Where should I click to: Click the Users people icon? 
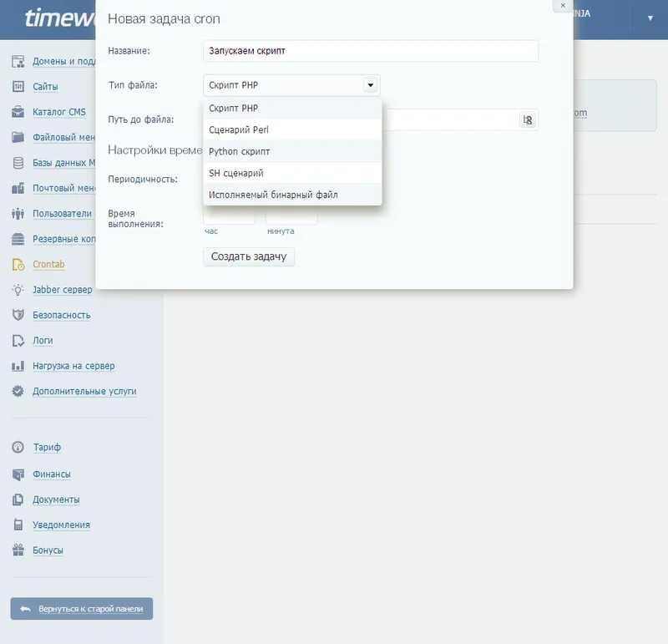(18, 214)
